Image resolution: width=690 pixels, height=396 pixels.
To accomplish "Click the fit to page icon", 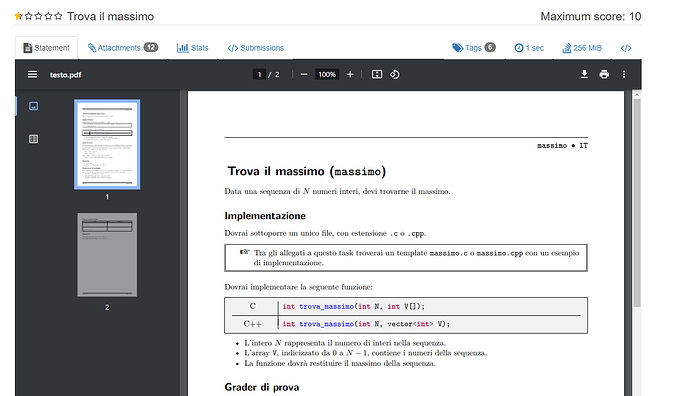I will click(x=377, y=74).
